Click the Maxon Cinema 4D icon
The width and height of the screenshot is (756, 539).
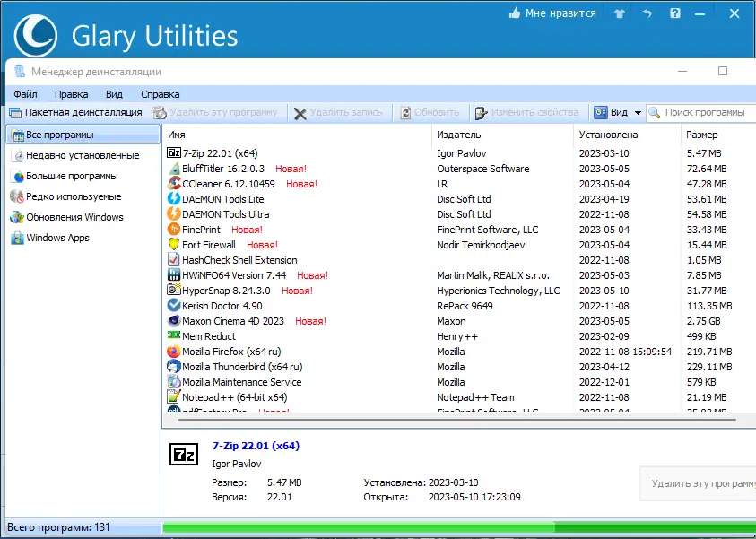(x=174, y=321)
